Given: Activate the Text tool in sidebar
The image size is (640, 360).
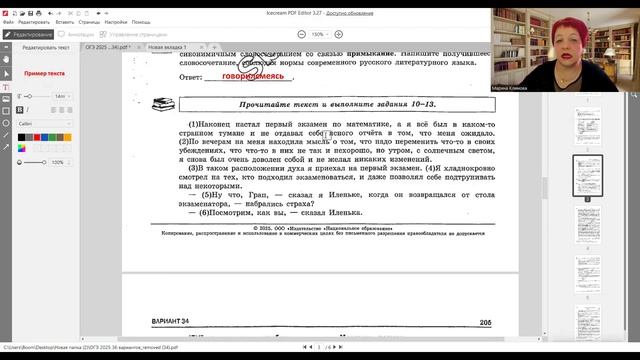Looking at the screenshot, I should click(6, 87).
